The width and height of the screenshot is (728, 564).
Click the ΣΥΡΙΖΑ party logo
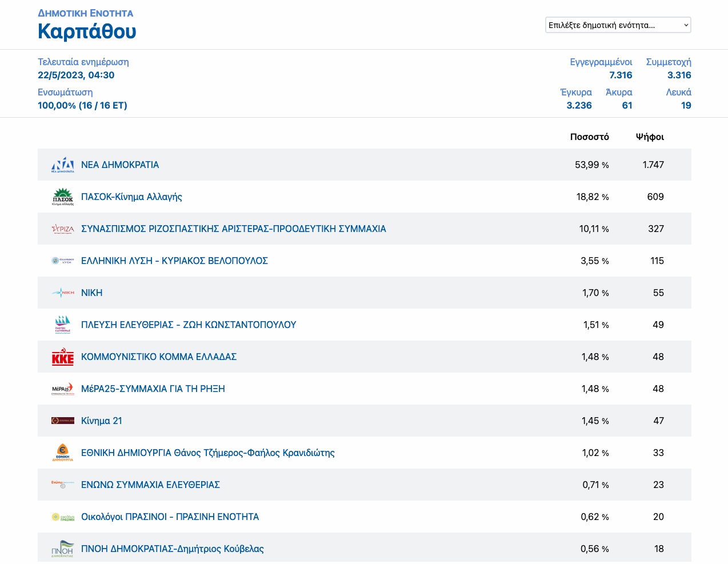click(63, 229)
